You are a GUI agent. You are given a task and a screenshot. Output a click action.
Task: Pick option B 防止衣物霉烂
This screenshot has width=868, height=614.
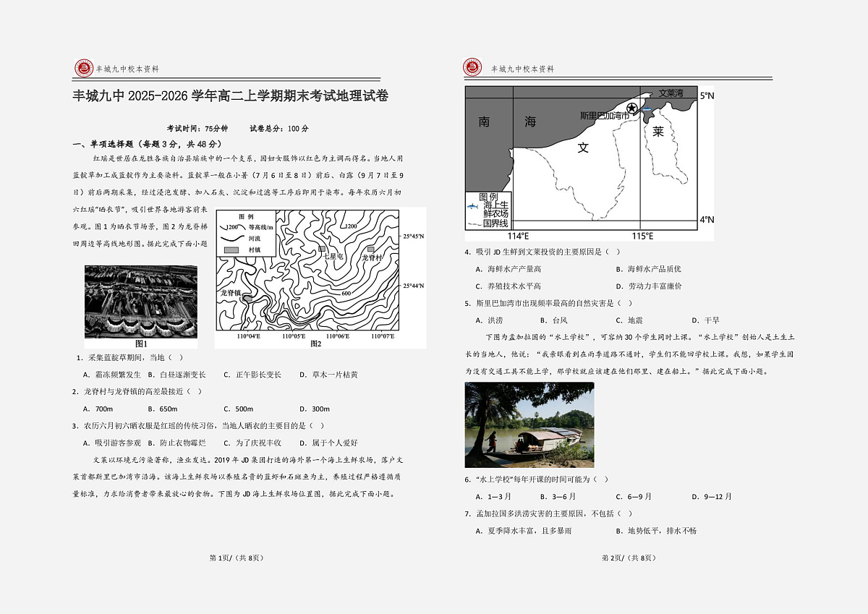(x=176, y=443)
